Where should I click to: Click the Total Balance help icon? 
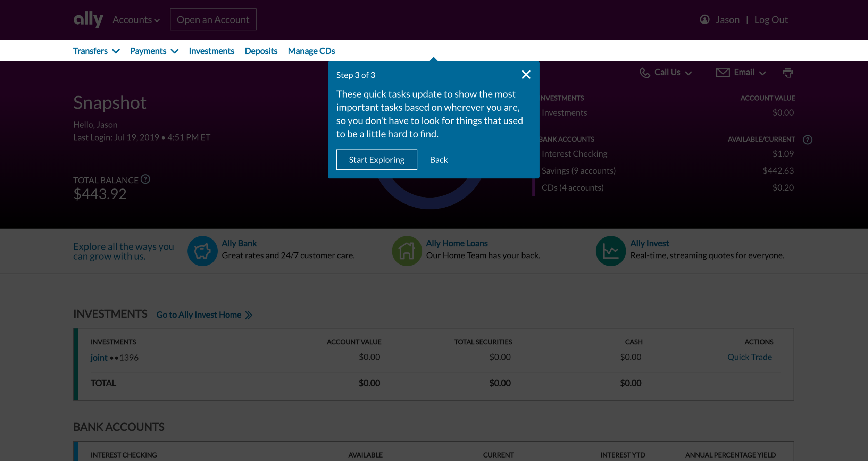[145, 179]
